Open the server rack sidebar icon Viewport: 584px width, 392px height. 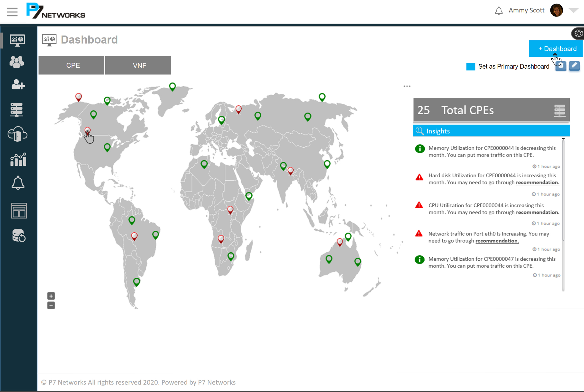(x=17, y=109)
